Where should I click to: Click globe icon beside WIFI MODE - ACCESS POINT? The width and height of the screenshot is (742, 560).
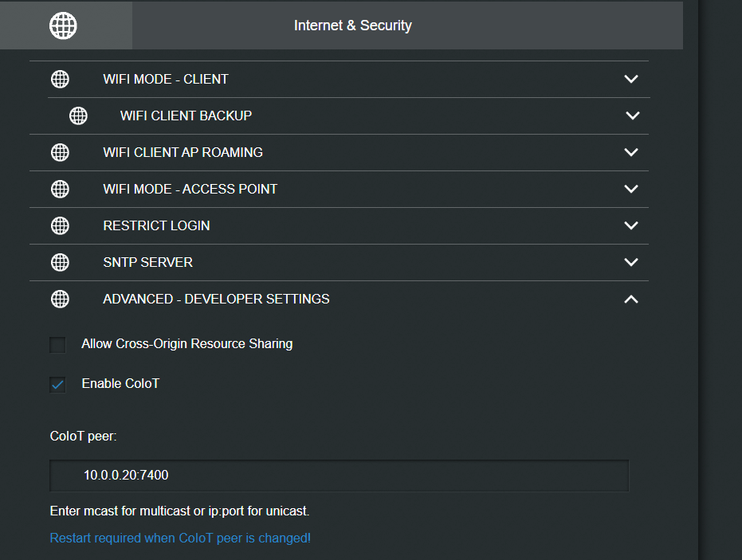point(60,189)
